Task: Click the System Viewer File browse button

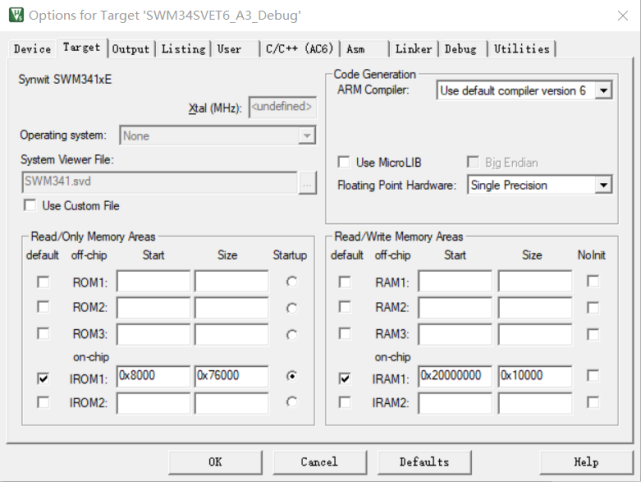Action: (307, 182)
